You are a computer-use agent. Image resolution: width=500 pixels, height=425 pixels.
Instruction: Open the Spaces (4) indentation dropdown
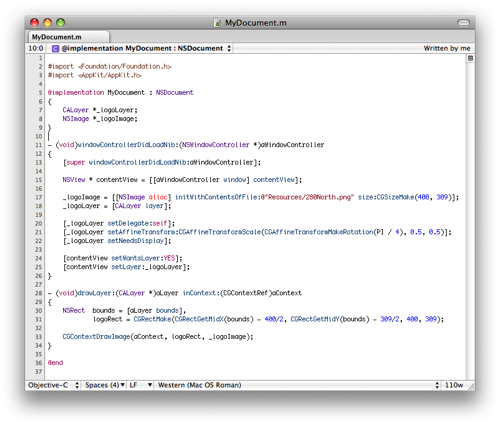tap(104, 385)
